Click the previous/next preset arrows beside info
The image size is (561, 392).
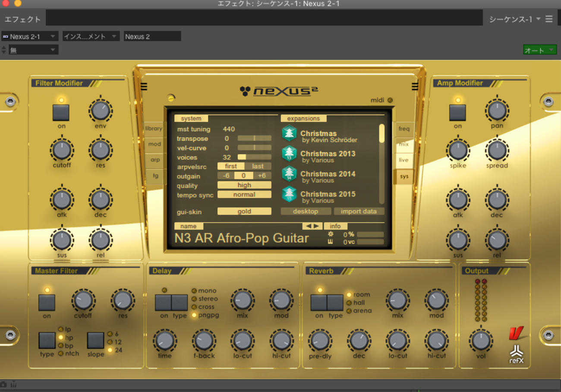[x=312, y=226]
